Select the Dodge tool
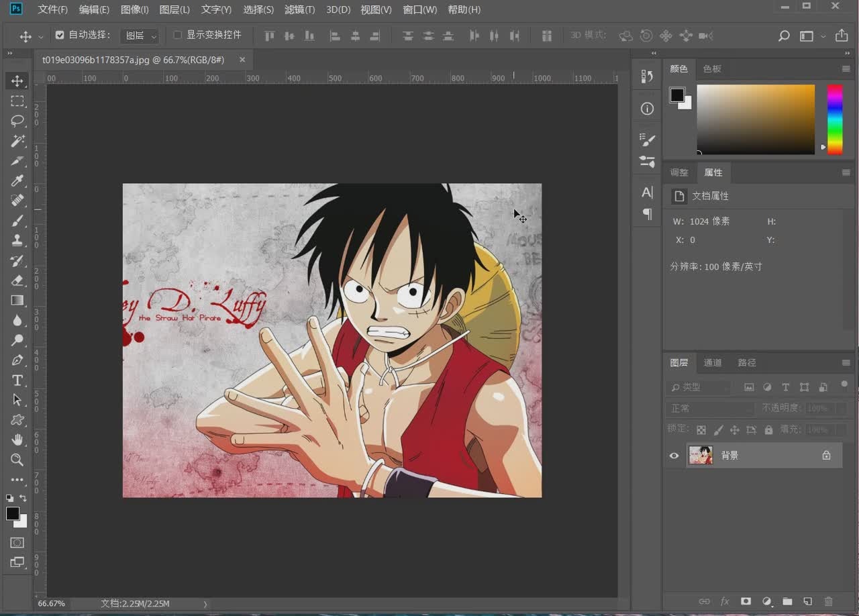 (x=17, y=340)
